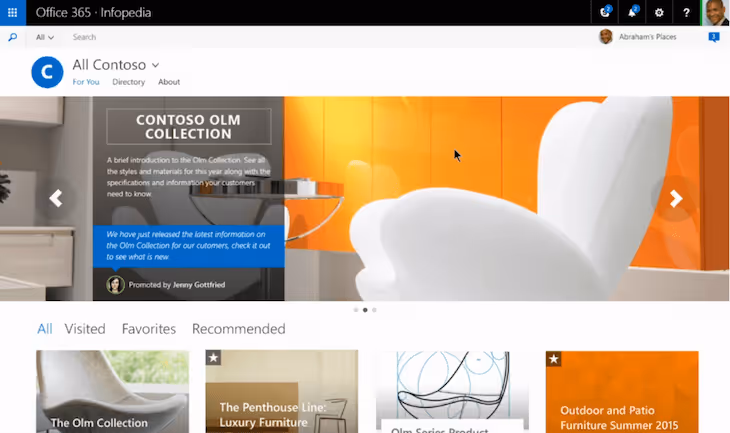This screenshot has width=730, height=433.
Task: Click the blue Olm Collection announcement box
Action: 189,246
